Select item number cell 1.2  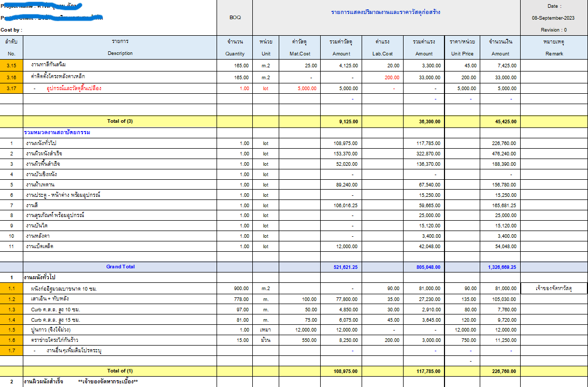click(x=11, y=299)
